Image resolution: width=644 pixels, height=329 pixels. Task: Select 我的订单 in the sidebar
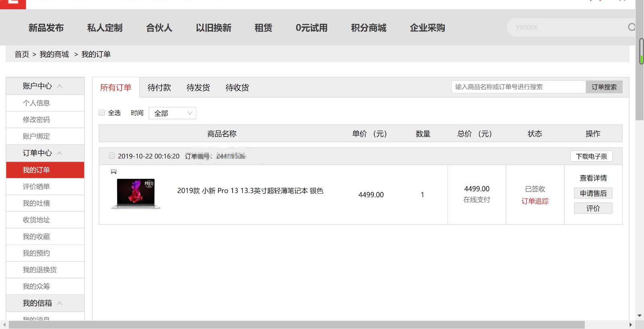click(x=45, y=170)
